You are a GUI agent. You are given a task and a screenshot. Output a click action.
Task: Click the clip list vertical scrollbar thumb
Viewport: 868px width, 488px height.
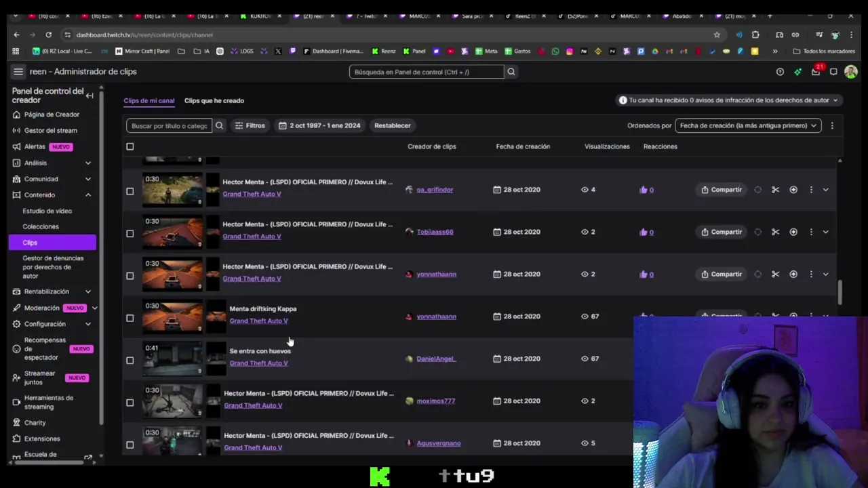[840, 292]
